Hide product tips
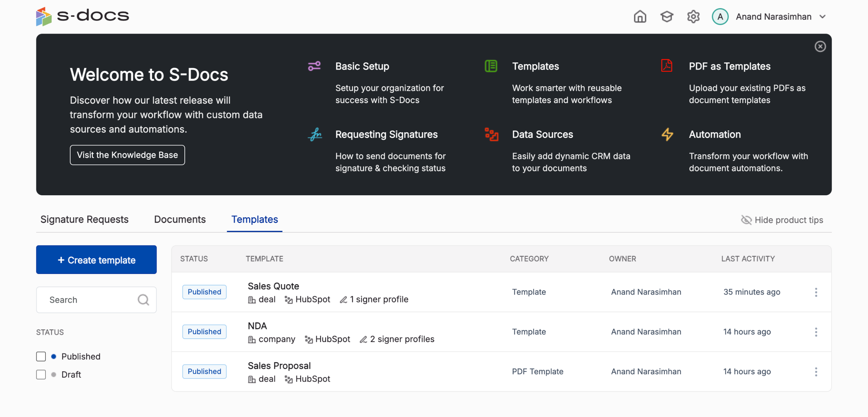This screenshot has height=417, width=868. (782, 220)
